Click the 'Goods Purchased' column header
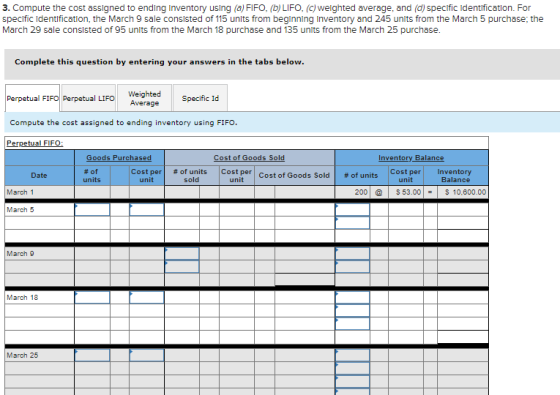This screenshot has width=560, height=395. tap(119, 158)
